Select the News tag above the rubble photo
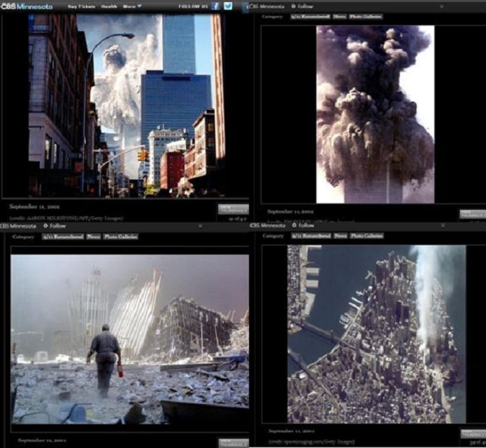Image resolution: width=486 pixels, height=448 pixels. 93,237
